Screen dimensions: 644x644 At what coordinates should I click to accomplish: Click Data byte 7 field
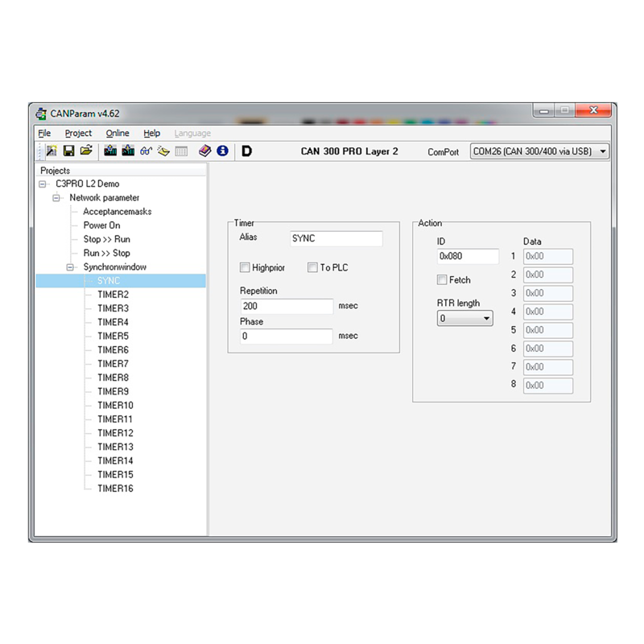(x=548, y=367)
